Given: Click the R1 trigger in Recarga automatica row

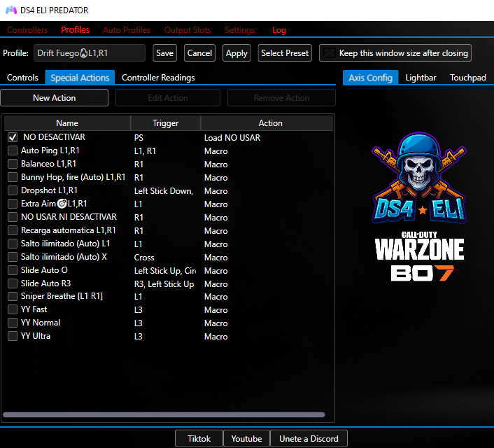Looking at the screenshot, I should click(139, 231).
